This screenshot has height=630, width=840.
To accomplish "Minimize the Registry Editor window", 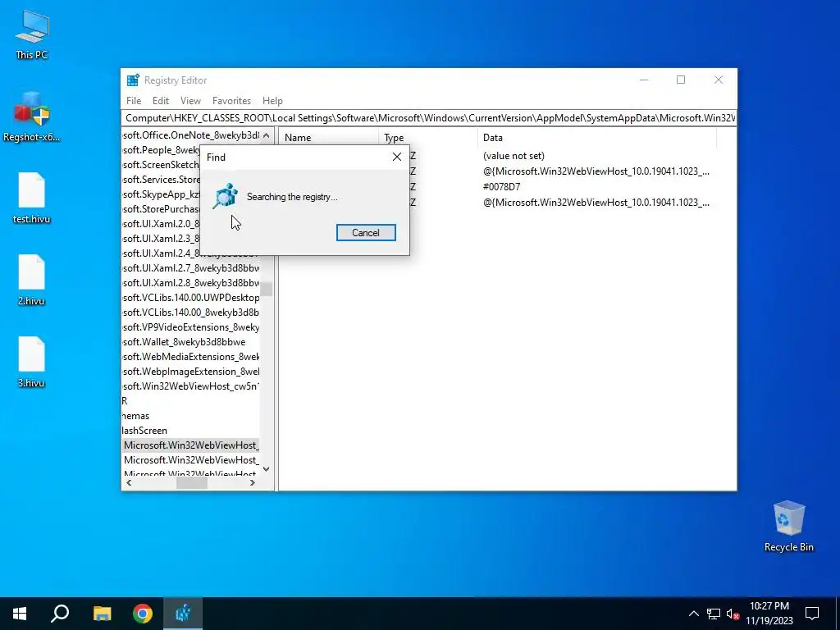I will (644, 80).
